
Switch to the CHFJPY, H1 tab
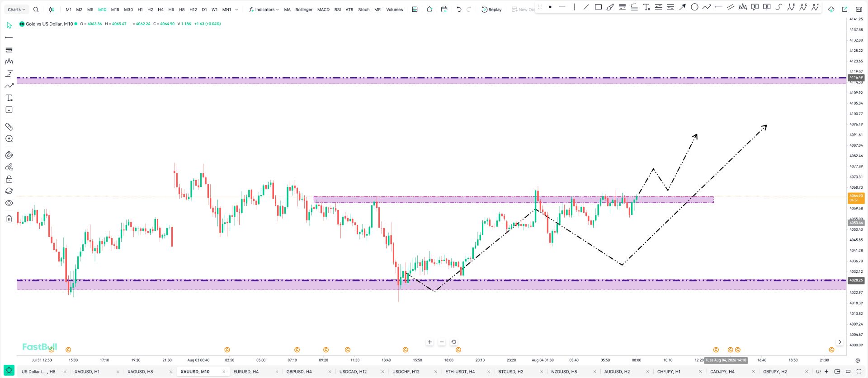point(669,372)
